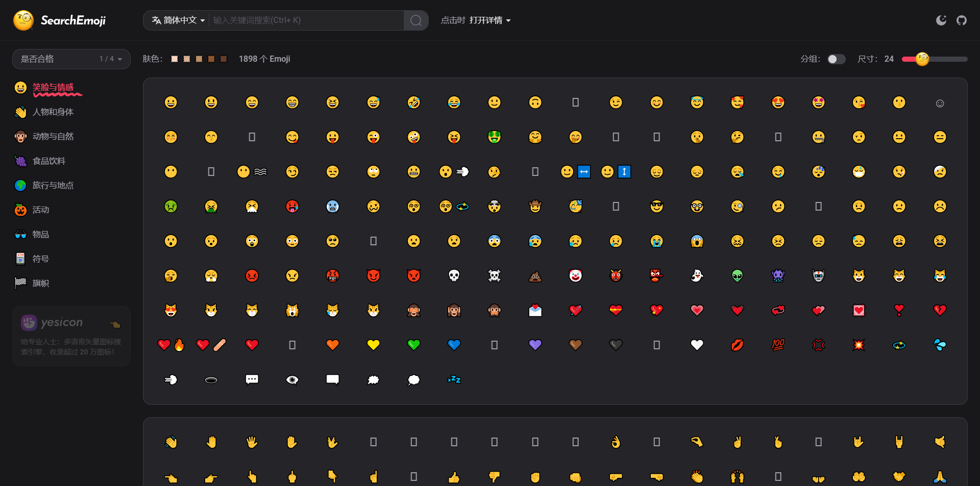Image resolution: width=980 pixels, height=486 pixels.
Task: Pick the kiss mark lips emoji
Action: [x=737, y=345]
